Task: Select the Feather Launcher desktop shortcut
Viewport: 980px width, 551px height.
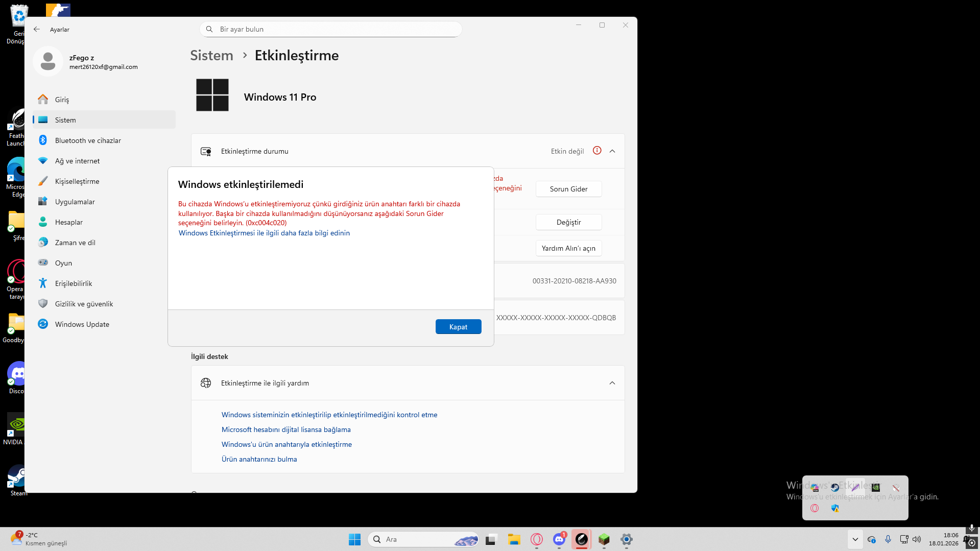Action: tap(15, 128)
